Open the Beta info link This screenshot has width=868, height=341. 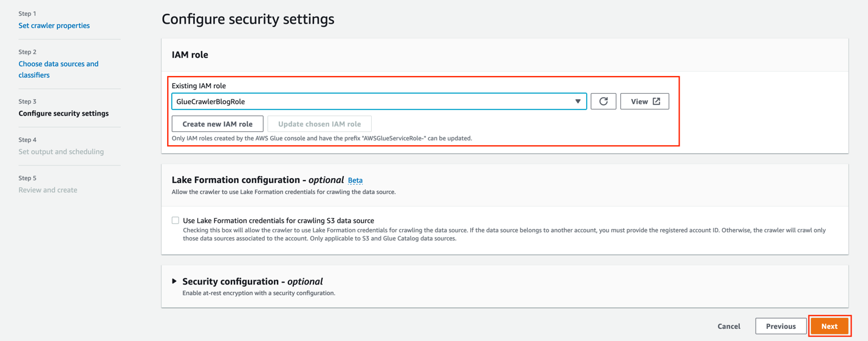click(x=355, y=181)
